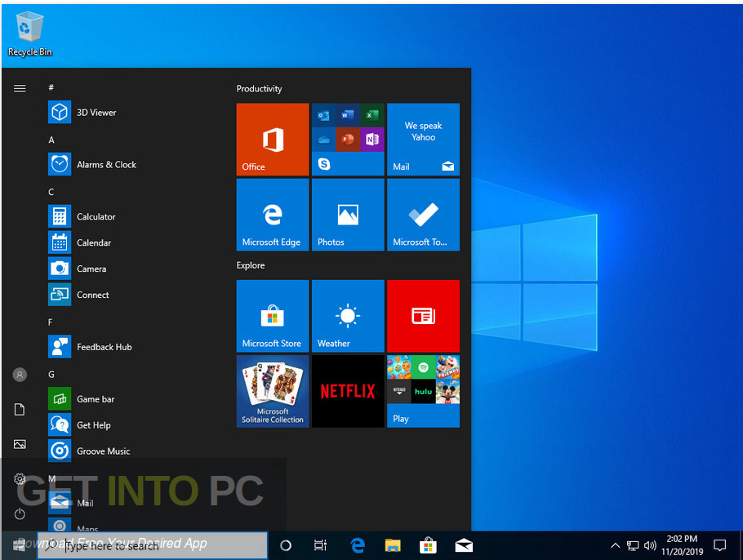Open the Weather tile
The image size is (743, 560).
tap(348, 316)
